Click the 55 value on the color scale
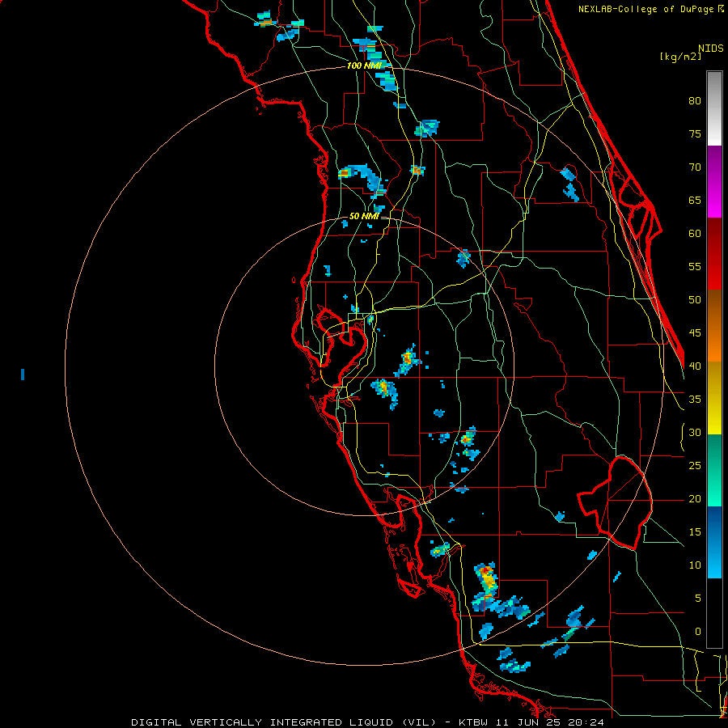 [x=695, y=266]
